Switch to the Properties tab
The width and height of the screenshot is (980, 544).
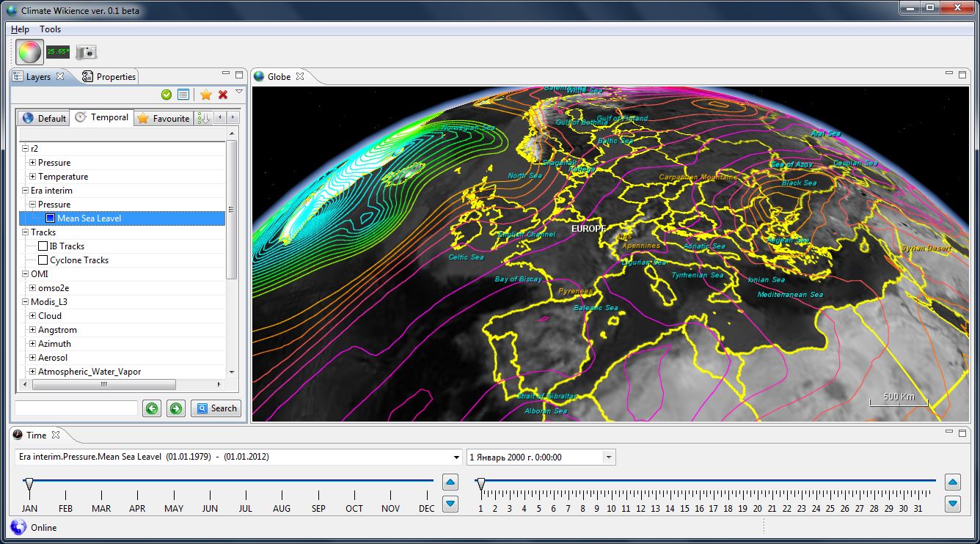click(109, 77)
